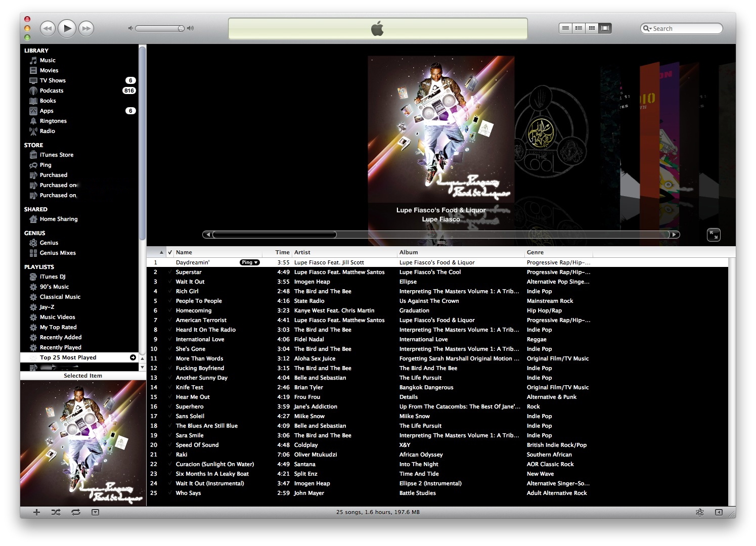Skip to the previous track
Screen dimensions: 756x546
pos(48,28)
